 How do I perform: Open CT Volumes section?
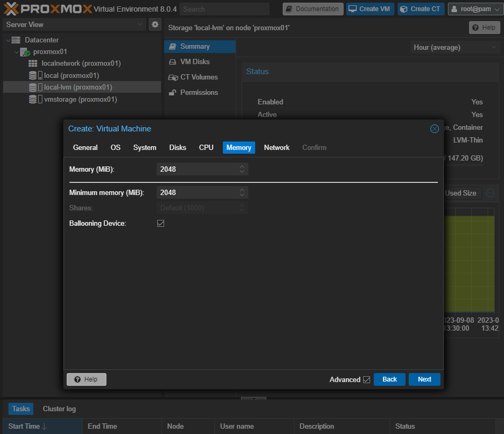point(199,77)
